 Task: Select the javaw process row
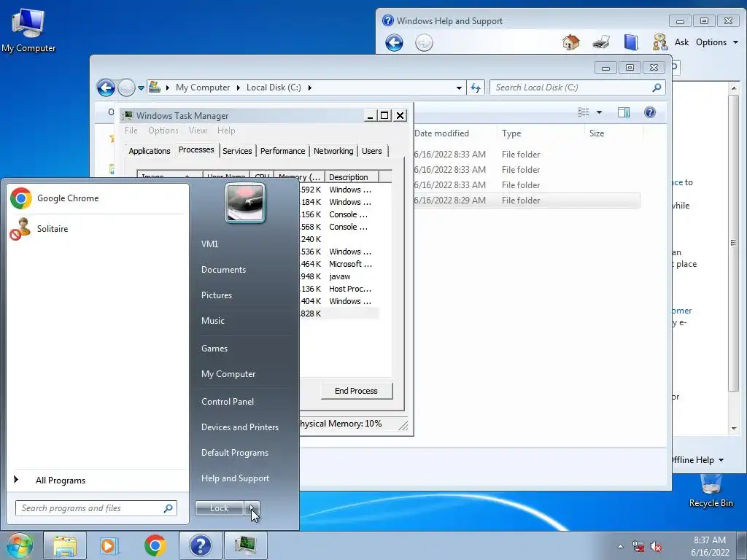(339, 276)
